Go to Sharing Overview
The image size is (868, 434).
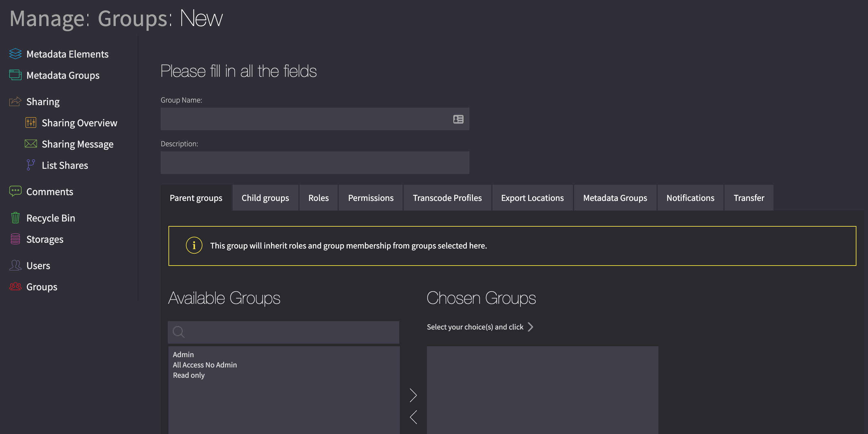[x=79, y=123]
